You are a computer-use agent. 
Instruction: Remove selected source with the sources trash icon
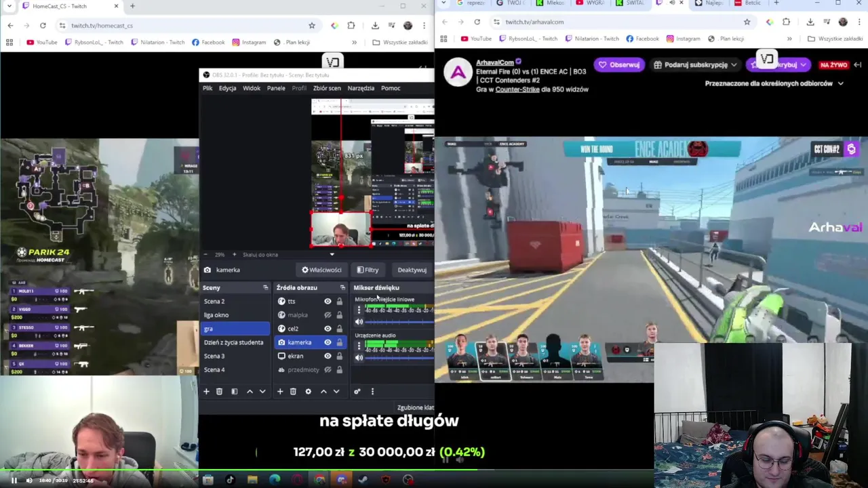coord(293,391)
